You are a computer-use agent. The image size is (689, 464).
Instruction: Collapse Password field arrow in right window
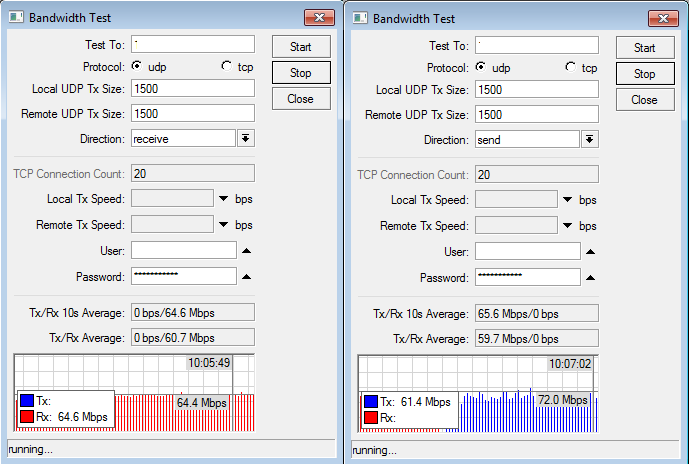point(591,277)
